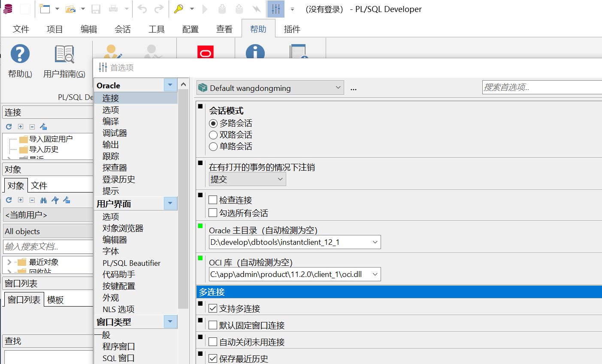
Task: Switch to the 模板 tab
Action: click(x=55, y=300)
